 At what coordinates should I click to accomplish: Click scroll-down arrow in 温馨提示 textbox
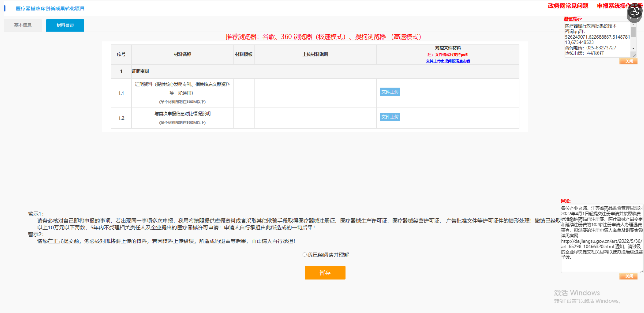pos(633,48)
